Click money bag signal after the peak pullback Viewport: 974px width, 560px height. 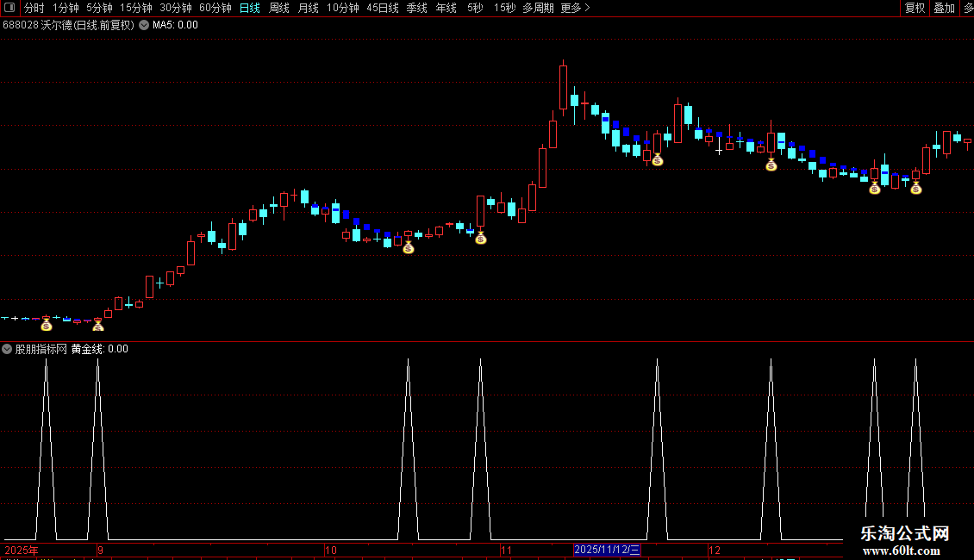click(x=657, y=160)
